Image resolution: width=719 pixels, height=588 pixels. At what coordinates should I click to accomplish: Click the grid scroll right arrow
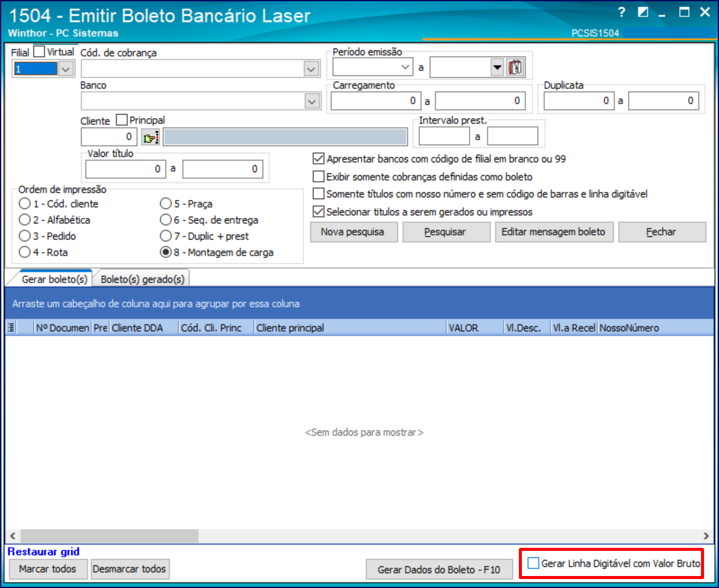(x=706, y=535)
